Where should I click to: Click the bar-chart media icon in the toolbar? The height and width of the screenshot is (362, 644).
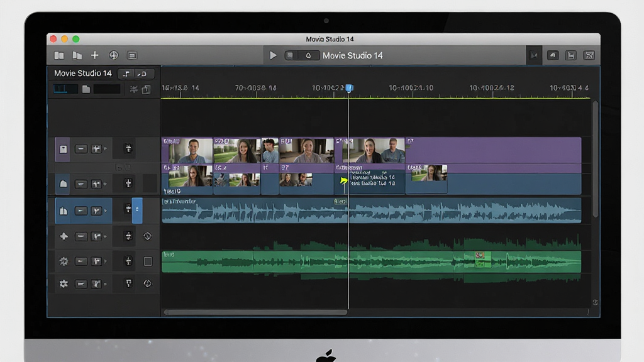click(77, 55)
